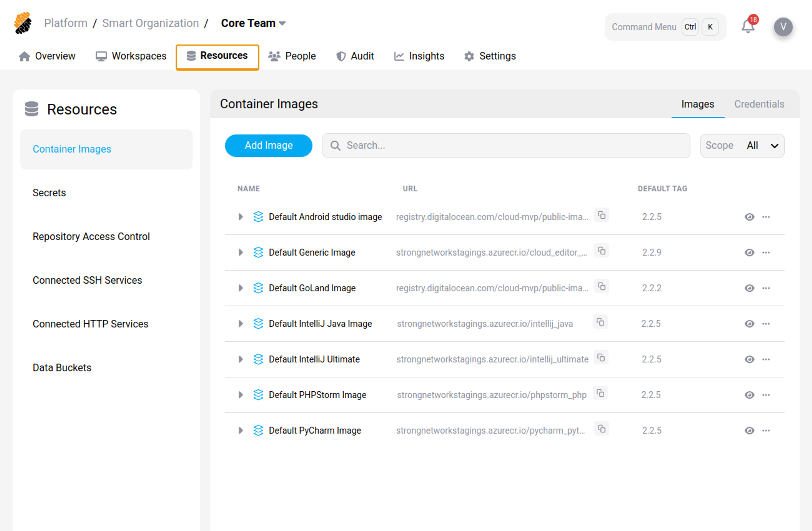Open Data Buckets in sidebar
Screen dimensions: 812x531
[62, 367]
